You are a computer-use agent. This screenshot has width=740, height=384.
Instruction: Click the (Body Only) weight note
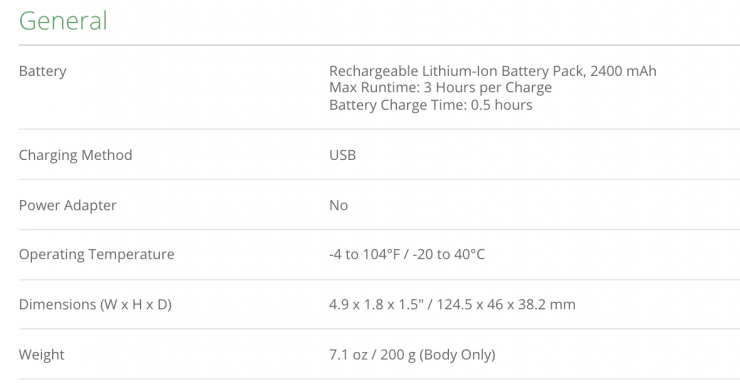coord(457,355)
